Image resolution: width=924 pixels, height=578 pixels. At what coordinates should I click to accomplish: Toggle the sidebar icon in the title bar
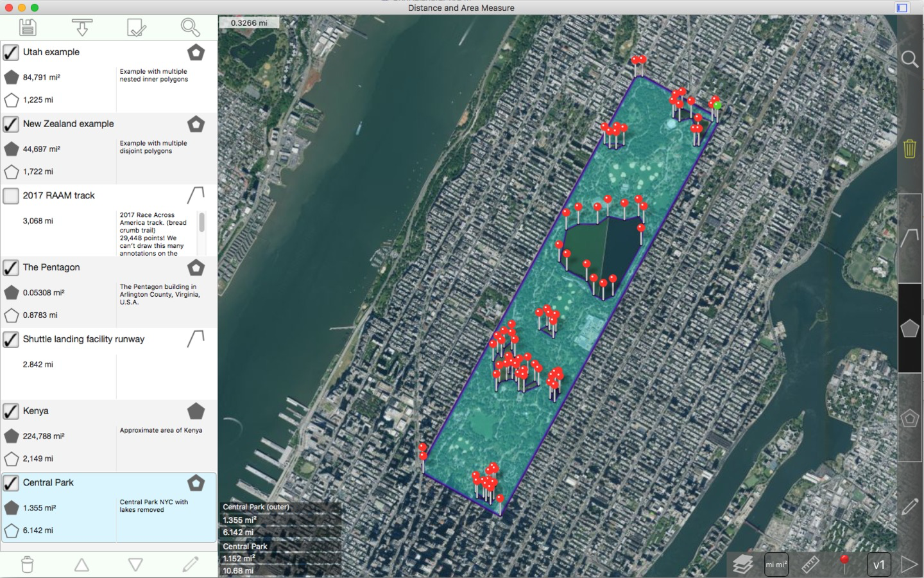pyautogui.click(x=902, y=8)
